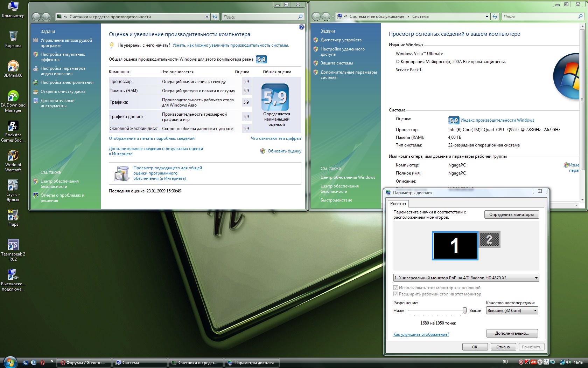Open EA Download Manager desktop icon
This screenshot has height=368, width=588.
pos(13,101)
